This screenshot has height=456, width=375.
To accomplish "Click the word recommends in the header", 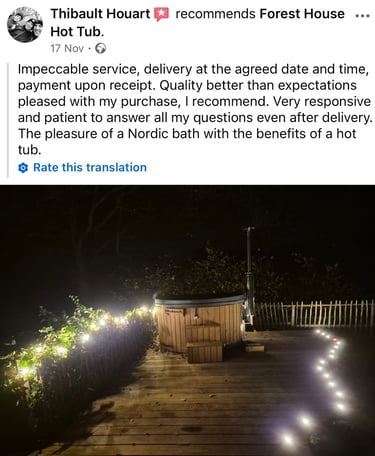I will [x=215, y=14].
